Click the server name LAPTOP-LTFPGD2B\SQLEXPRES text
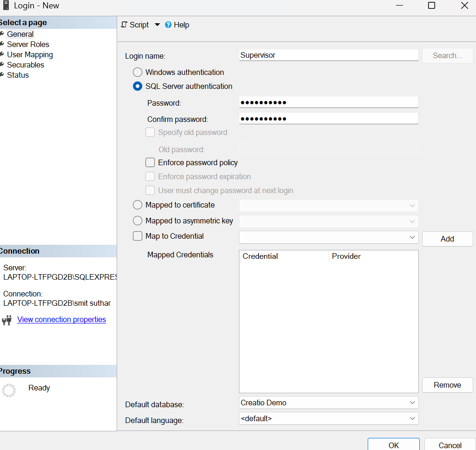The height and width of the screenshot is (450, 476). 60,277
